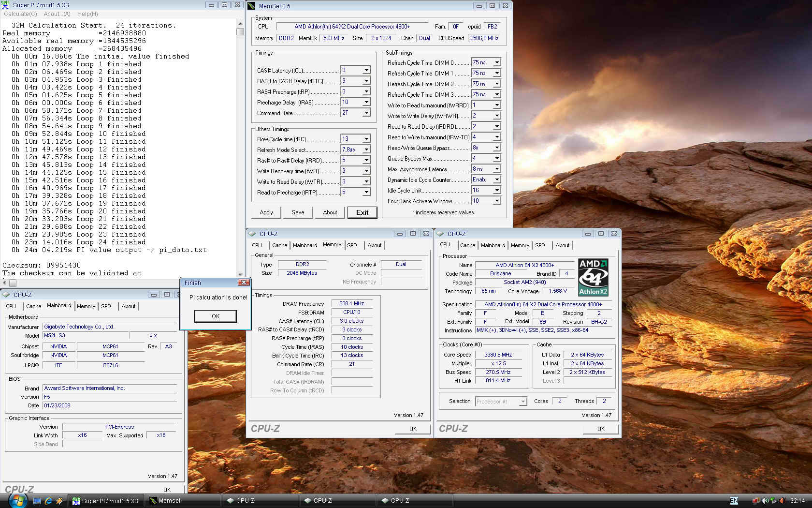The width and height of the screenshot is (812, 508).
Task: Open the Row Cycle time (tRC) dropdown
Action: [366, 139]
